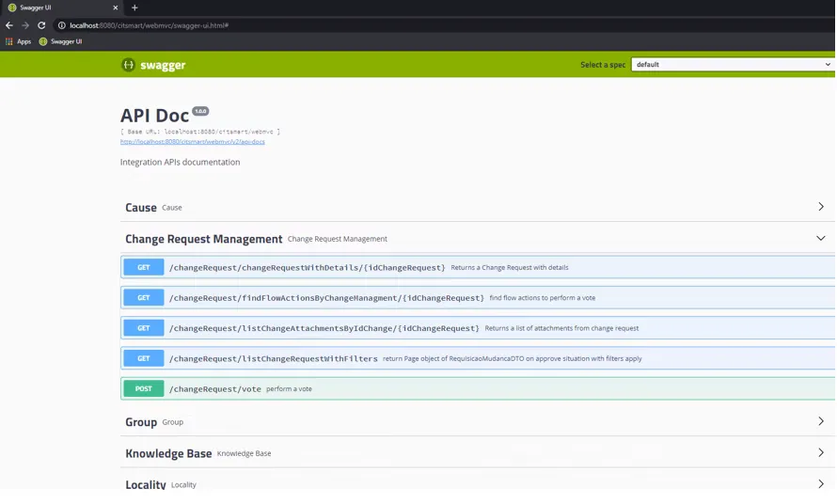
Task: Click the browser forward arrow
Action: 25,25
